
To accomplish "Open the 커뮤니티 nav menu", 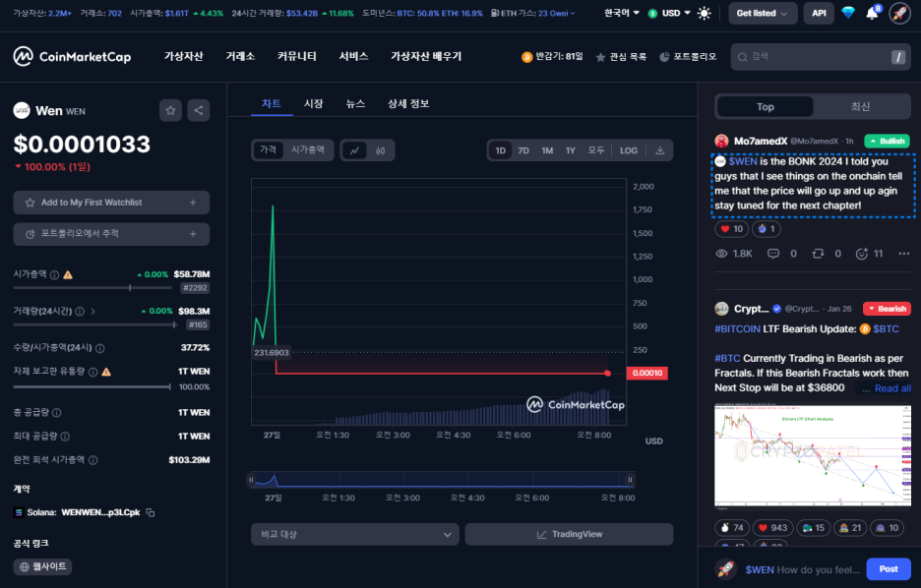I will pos(296,56).
